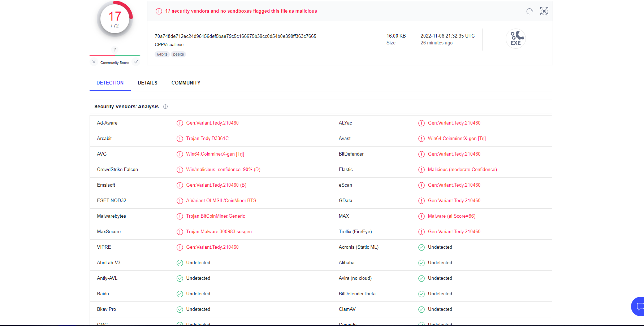Click the EXE file type icon

515,39
